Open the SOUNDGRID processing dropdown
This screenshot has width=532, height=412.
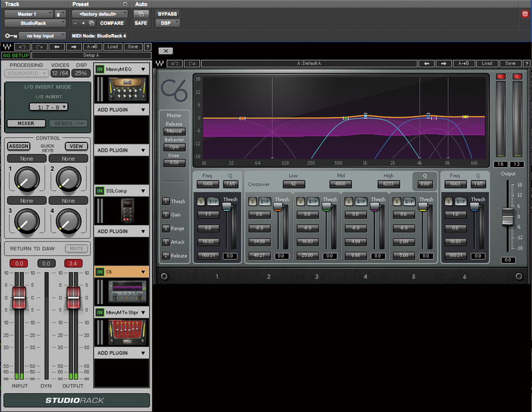27,73
